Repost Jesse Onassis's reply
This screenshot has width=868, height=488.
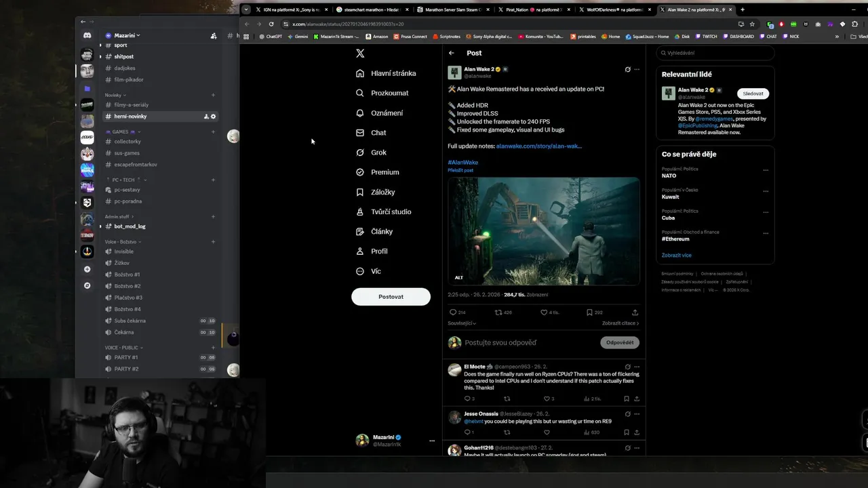click(x=507, y=432)
